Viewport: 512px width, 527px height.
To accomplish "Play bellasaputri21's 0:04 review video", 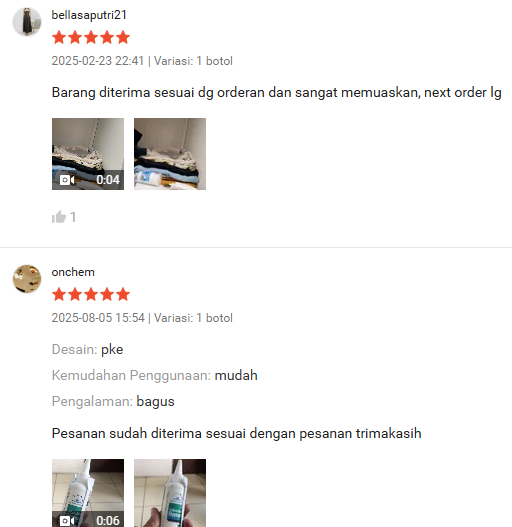I will coord(88,154).
